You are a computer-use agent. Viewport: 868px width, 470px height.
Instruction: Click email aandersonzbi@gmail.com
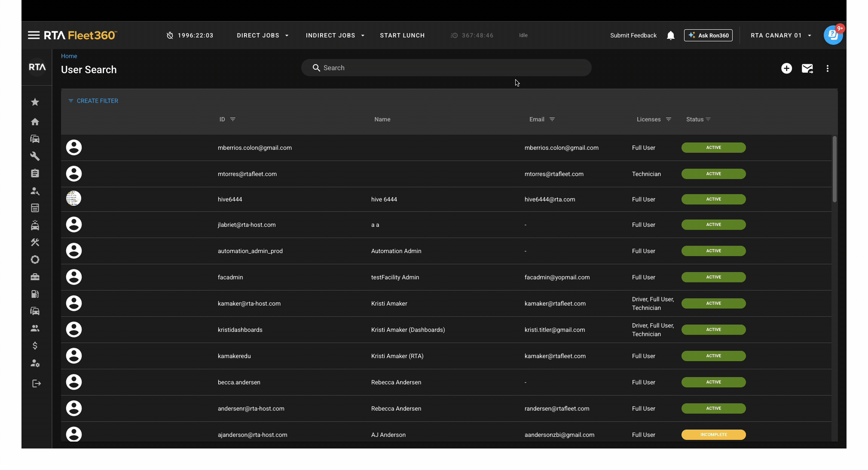pyautogui.click(x=559, y=435)
